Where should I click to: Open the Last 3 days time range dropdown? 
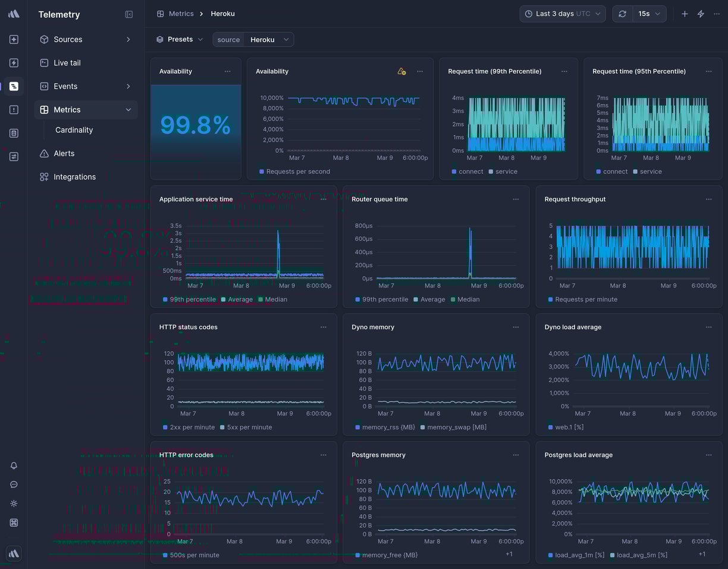(561, 13)
